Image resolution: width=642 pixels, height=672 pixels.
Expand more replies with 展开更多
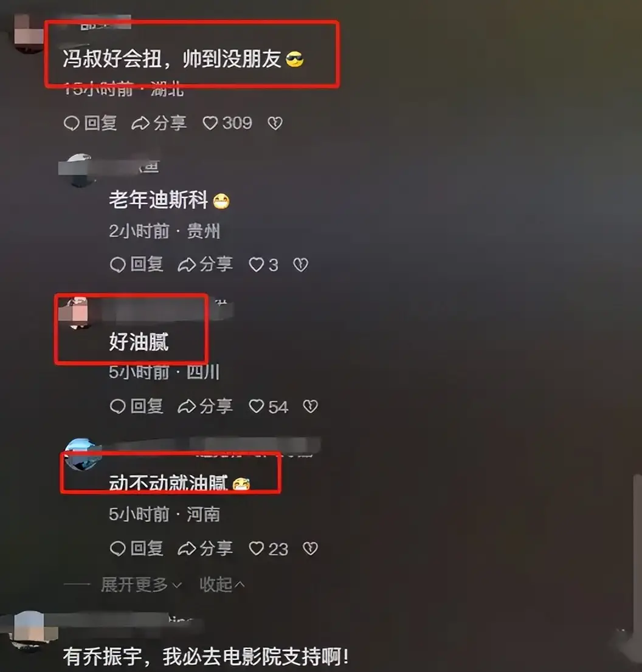[142, 585]
